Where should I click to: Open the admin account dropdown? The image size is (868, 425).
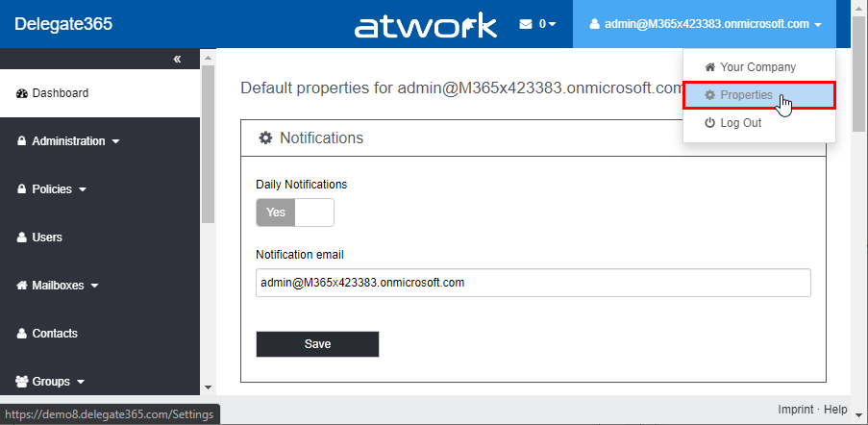click(x=707, y=24)
